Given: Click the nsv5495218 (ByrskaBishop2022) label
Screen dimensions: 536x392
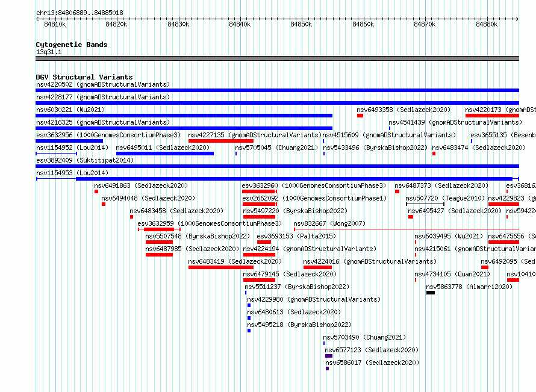Looking at the screenshot, I should 299,325.
